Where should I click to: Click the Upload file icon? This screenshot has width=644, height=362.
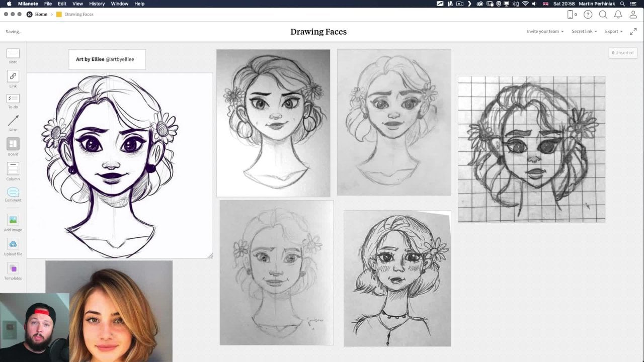coord(13,244)
